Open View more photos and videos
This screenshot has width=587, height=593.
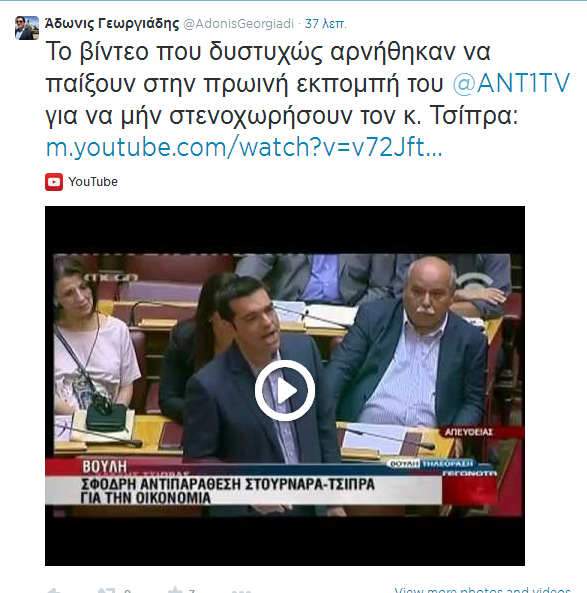coord(482,590)
